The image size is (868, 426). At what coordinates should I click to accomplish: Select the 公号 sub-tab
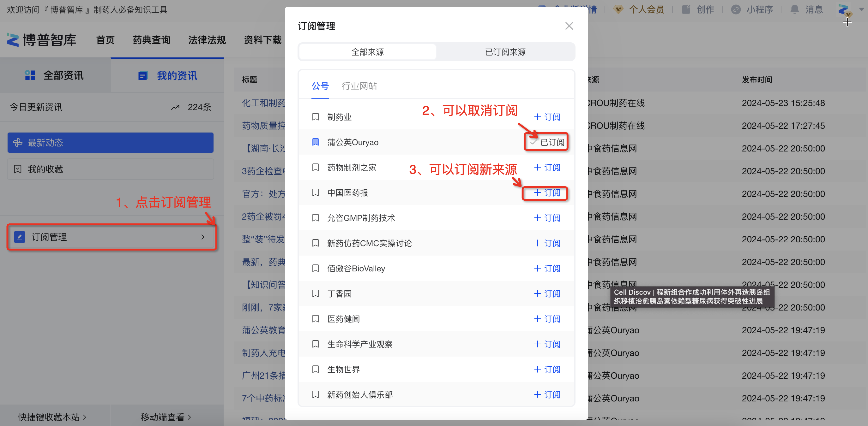320,86
